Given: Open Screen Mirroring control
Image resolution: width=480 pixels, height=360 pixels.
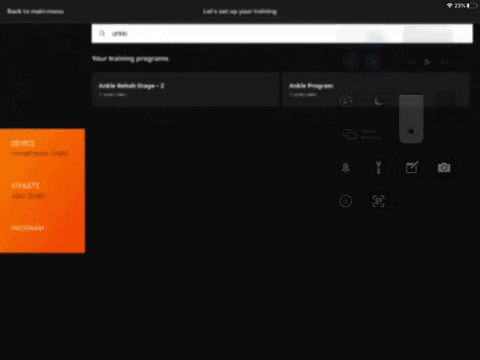Looking at the screenshot, I should pos(362,134).
